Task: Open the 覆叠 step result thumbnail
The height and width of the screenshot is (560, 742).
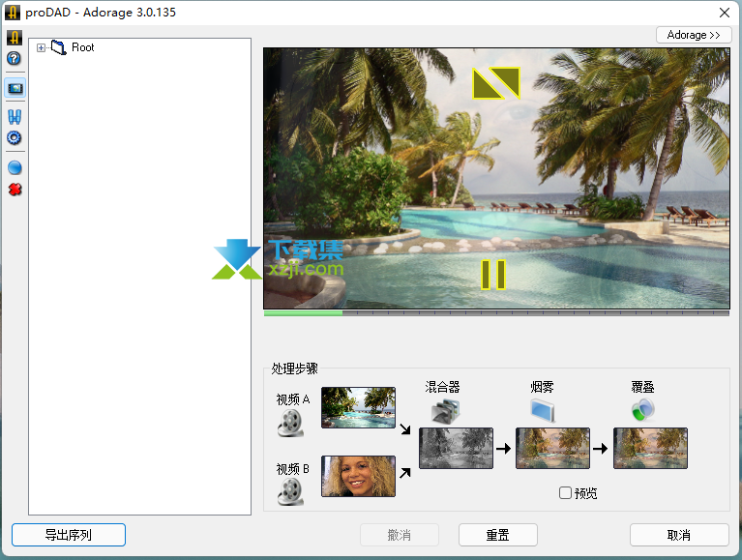Action: click(x=651, y=449)
